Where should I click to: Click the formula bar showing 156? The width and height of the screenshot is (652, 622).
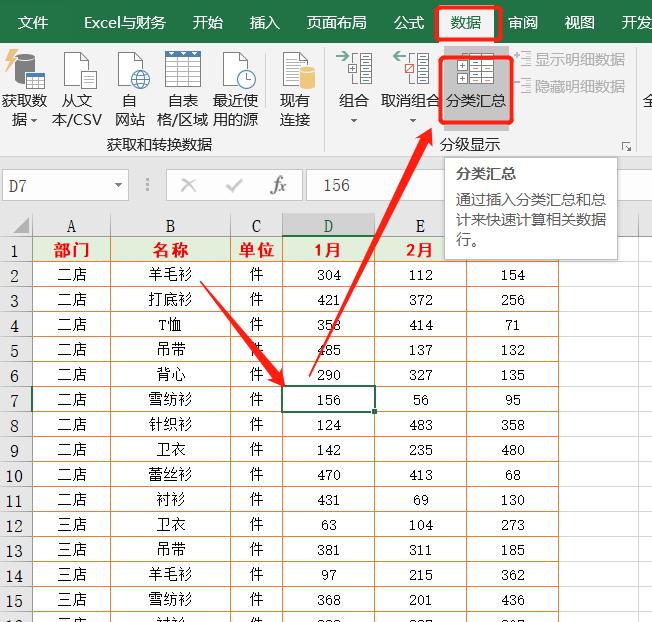(374, 185)
